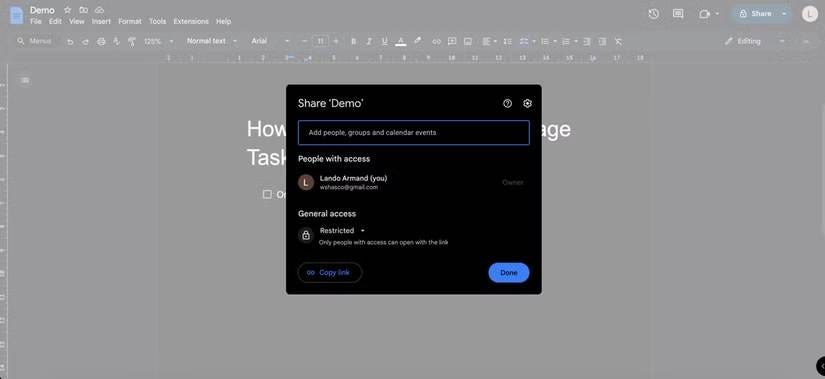825x379 pixels.
Task: Open the Arial font dropdown
Action: pos(270,41)
